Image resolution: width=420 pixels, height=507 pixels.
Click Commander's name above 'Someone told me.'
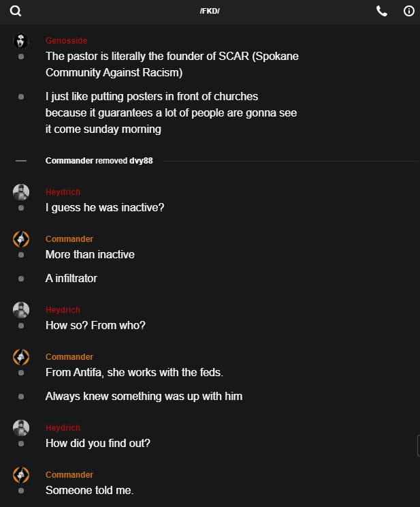[69, 475]
